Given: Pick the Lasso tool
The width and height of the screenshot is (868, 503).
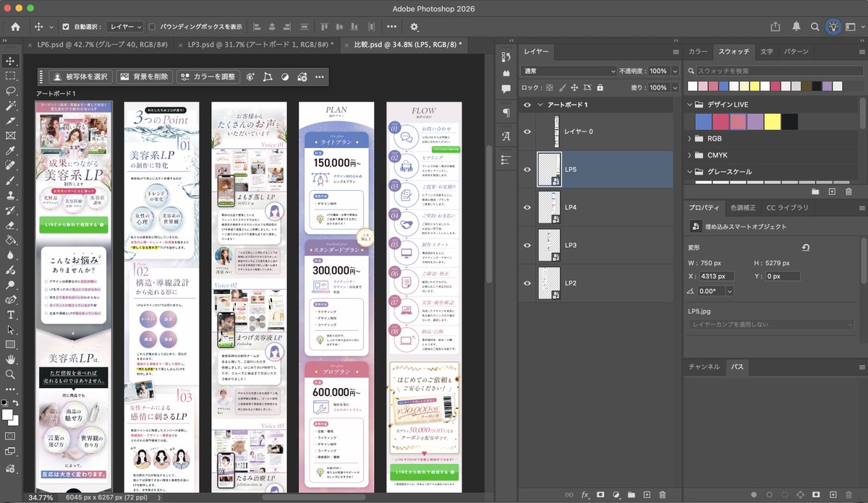Looking at the screenshot, I should click(11, 91).
